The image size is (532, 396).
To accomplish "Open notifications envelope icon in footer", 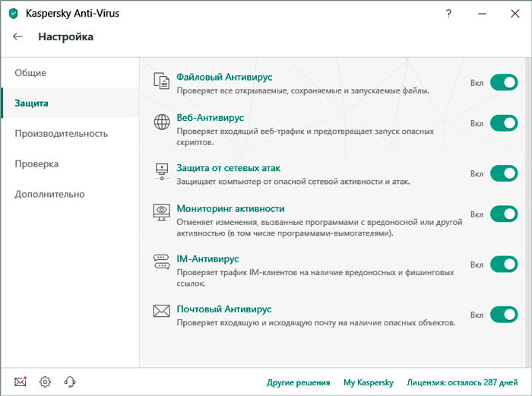I will 21,382.
